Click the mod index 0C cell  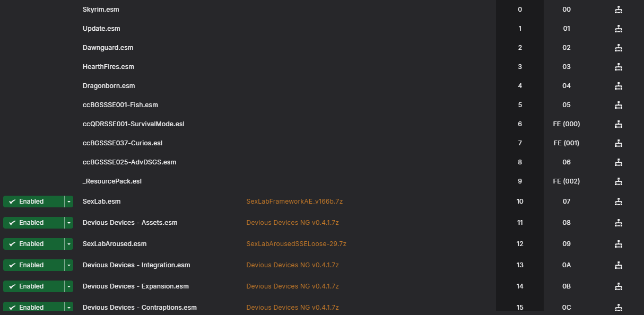(x=567, y=308)
